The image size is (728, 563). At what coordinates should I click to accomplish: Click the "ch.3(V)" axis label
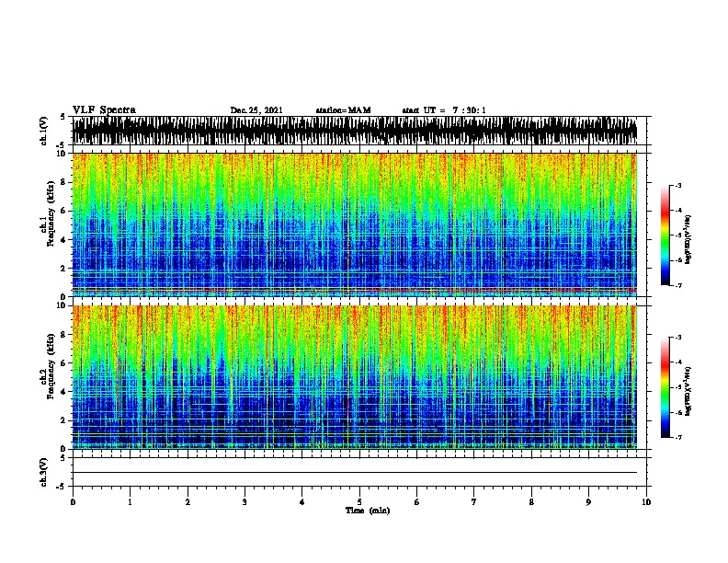pos(43,472)
